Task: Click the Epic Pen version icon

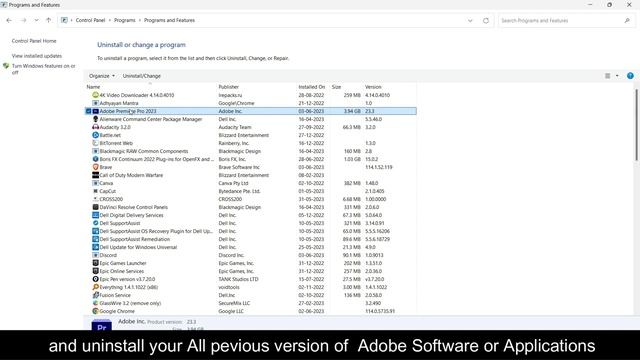Action: pyautogui.click(x=95, y=279)
